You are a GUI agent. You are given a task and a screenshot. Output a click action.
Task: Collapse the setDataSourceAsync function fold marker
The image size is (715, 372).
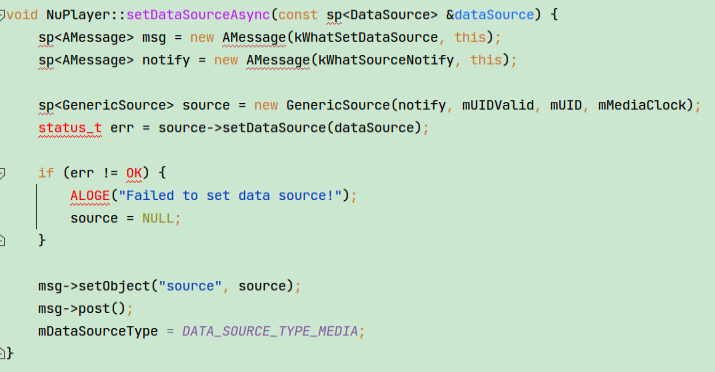point(2,16)
